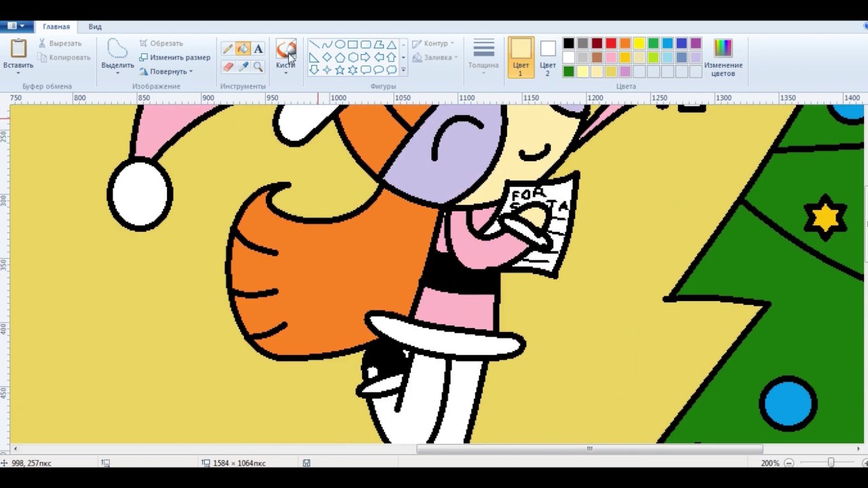Click the 200% zoom level text

click(770, 463)
